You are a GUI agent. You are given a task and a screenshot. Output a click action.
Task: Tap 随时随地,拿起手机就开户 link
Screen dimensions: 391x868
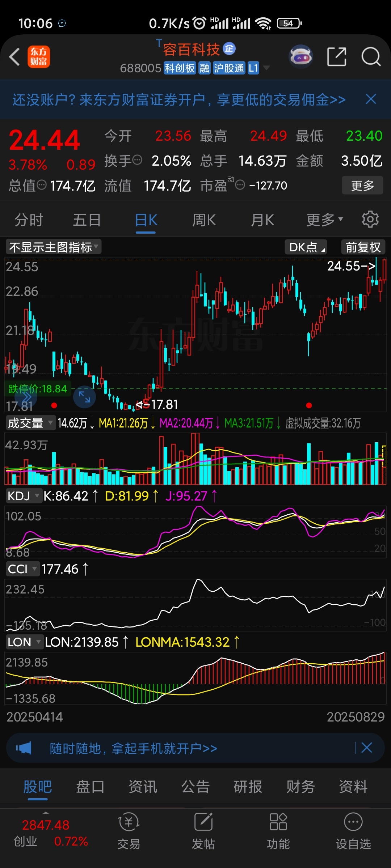133,748
